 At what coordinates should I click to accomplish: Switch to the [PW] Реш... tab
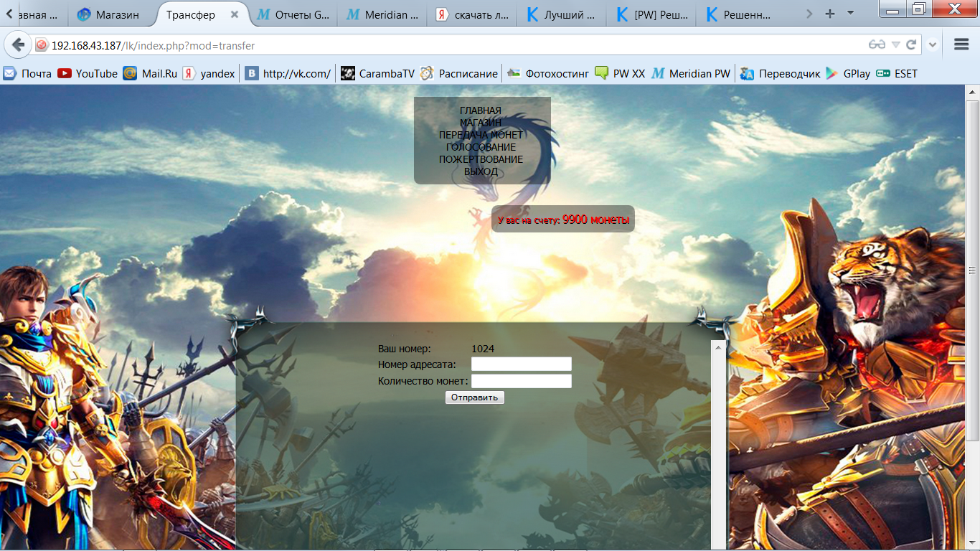[x=653, y=14]
